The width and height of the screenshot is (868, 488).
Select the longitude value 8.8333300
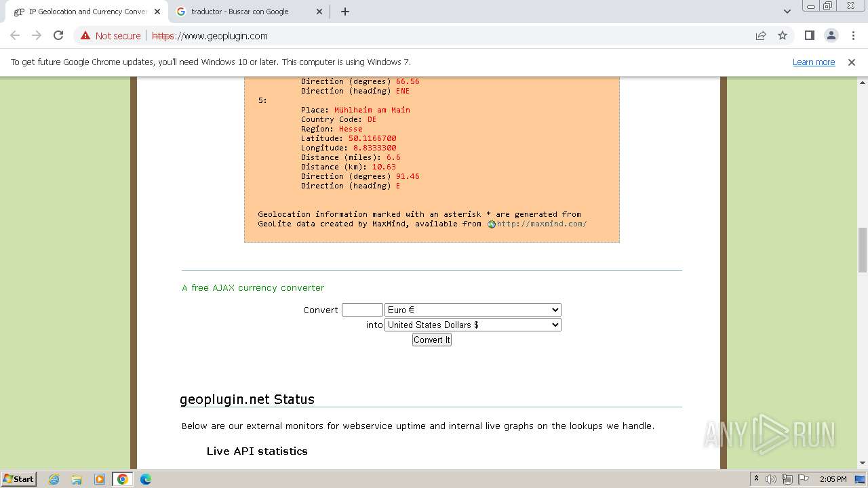[x=375, y=148]
